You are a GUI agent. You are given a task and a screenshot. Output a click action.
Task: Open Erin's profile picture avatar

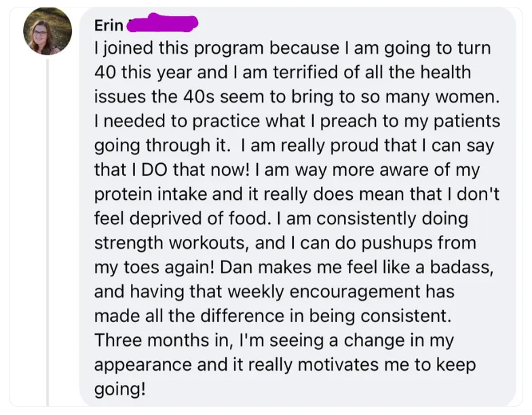point(47,31)
